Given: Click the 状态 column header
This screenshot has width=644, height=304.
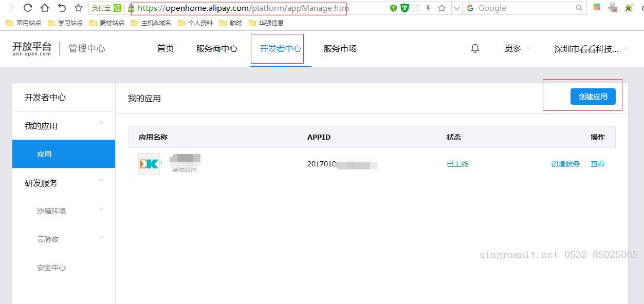Looking at the screenshot, I should click(454, 137).
